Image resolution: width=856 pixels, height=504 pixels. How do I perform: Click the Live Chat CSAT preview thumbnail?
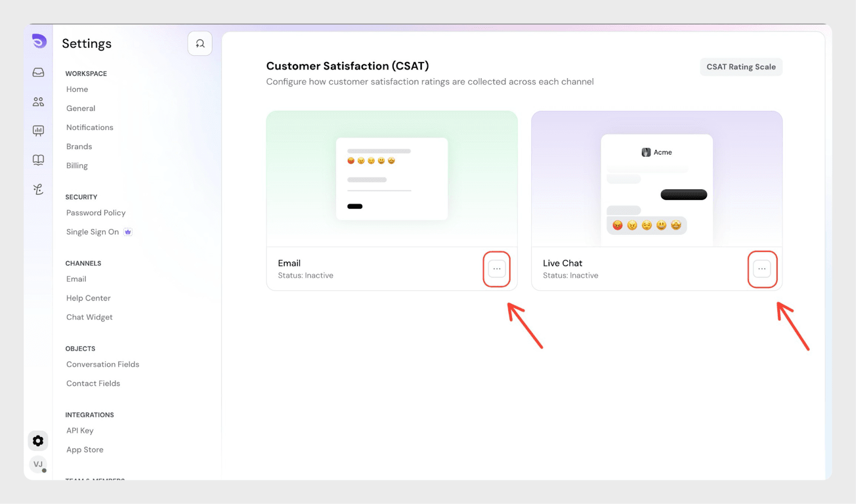(x=656, y=179)
